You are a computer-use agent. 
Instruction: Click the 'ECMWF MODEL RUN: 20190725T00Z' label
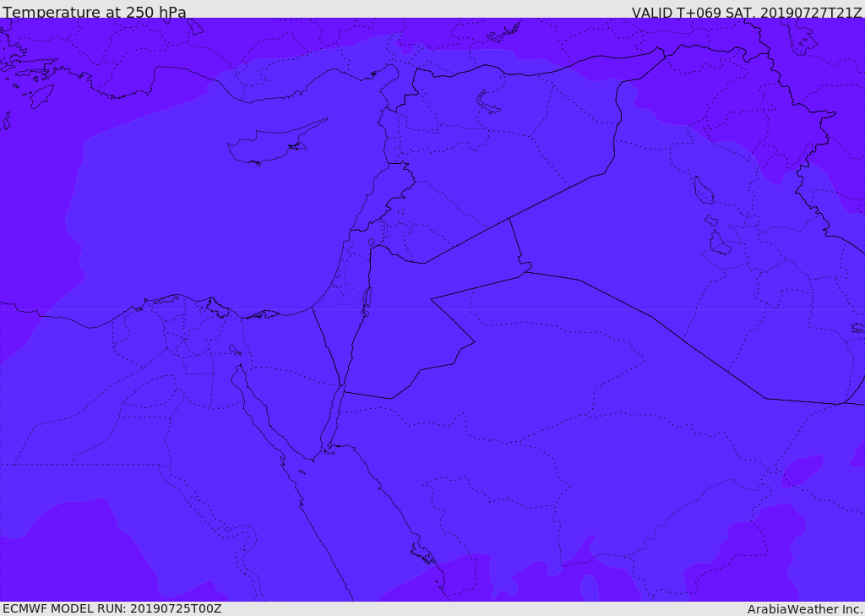coord(112,608)
